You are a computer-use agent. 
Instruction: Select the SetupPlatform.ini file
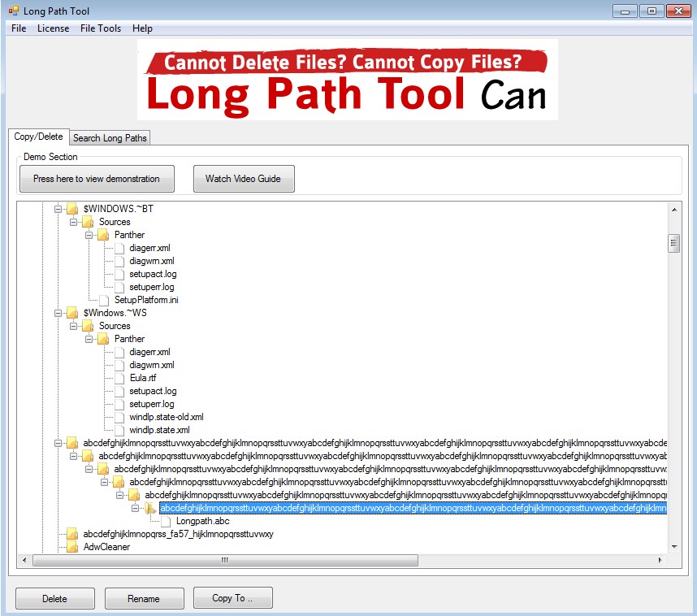click(146, 300)
